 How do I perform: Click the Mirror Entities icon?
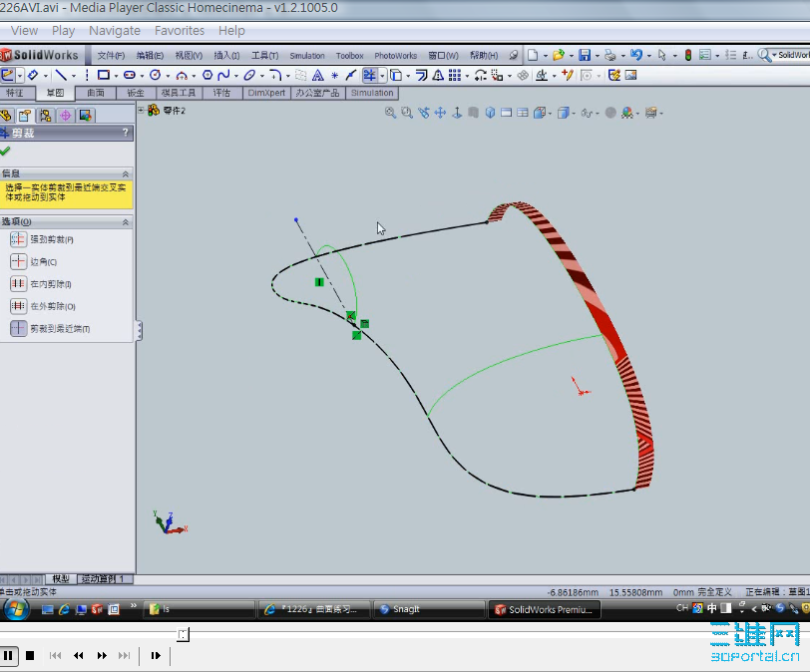tap(438, 76)
